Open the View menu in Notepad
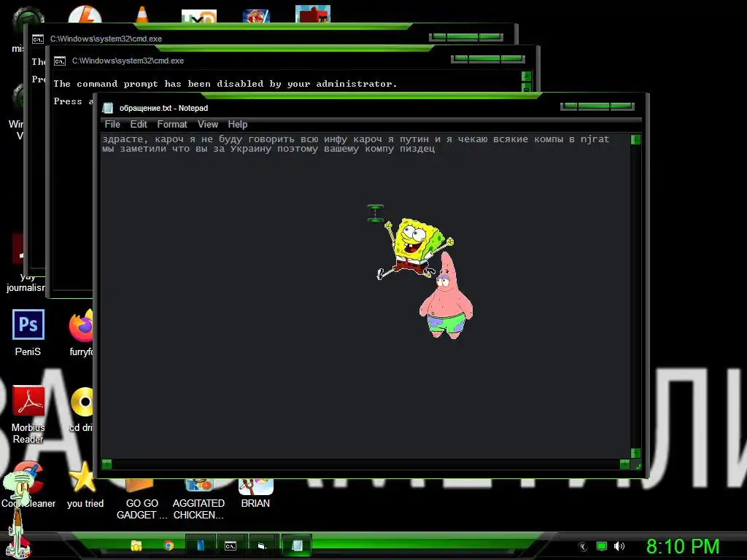The width and height of the screenshot is (747, 560). tap(208, 124)
